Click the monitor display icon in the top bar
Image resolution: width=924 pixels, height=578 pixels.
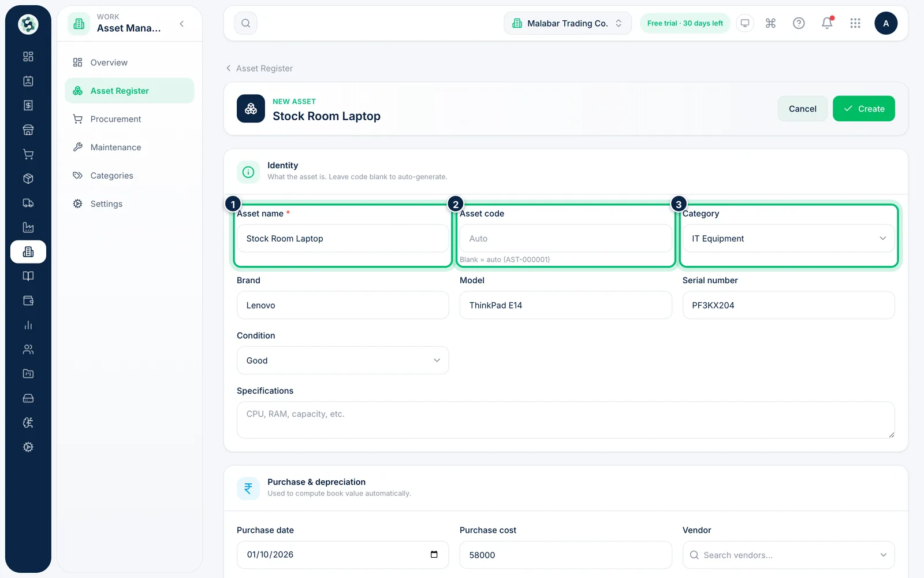pyautogui.click(x=745, y=23)
